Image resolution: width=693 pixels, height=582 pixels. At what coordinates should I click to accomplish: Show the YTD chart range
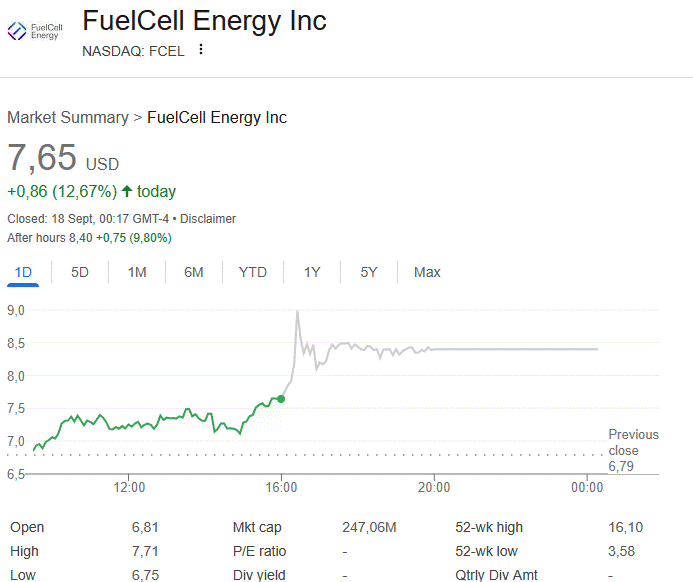(x=253, y=272)
